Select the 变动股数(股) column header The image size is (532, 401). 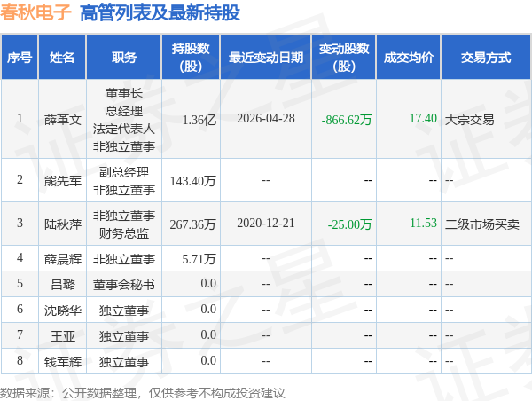pyautogui.click(x=344, y=58)
